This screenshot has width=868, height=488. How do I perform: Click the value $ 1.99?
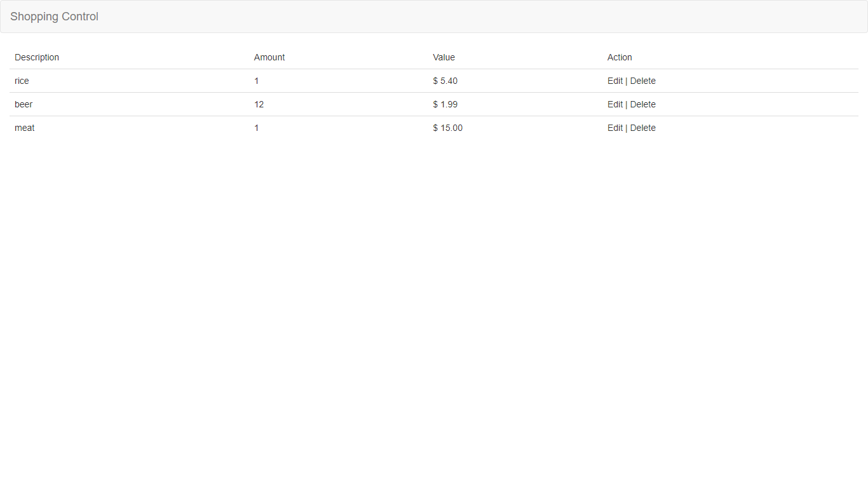point(445,104)
